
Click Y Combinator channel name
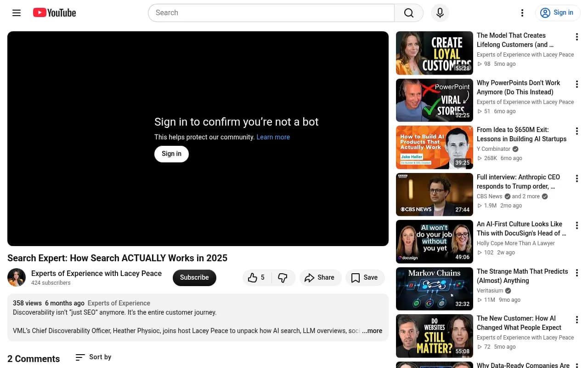click(493, 149)
